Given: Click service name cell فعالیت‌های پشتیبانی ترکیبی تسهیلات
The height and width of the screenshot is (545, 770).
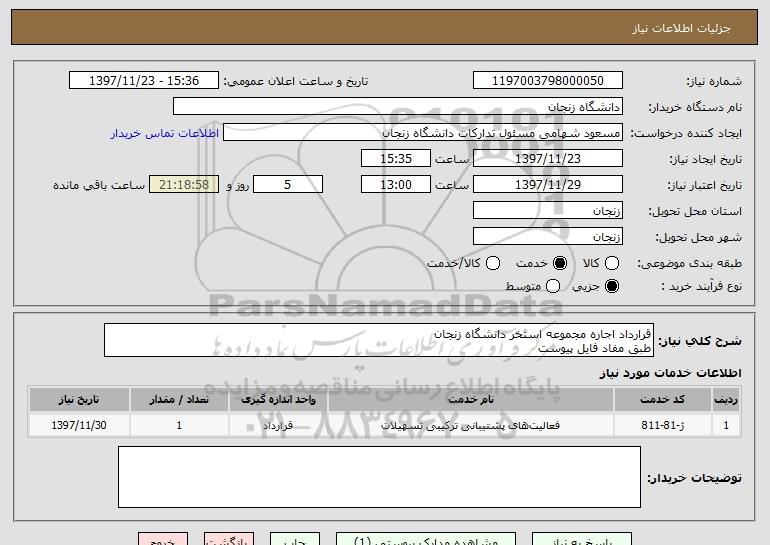Looking at the screenshot, I should pos(471,425).
